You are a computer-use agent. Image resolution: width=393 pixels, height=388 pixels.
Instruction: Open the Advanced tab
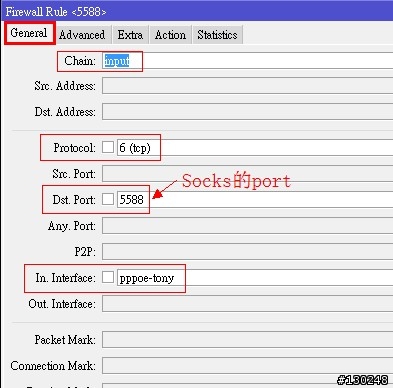coord(82,35)
